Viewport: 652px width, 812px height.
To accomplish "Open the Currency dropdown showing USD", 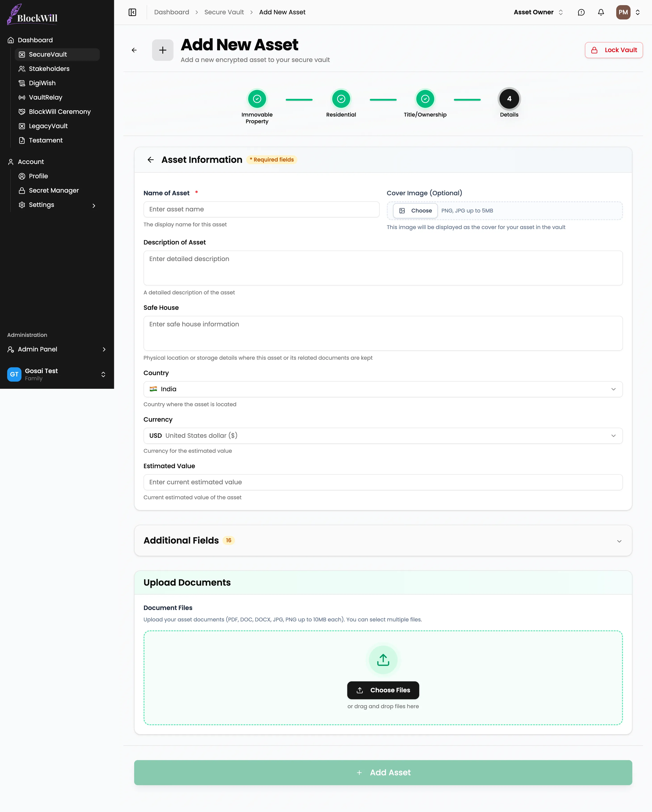I will 383,436.
